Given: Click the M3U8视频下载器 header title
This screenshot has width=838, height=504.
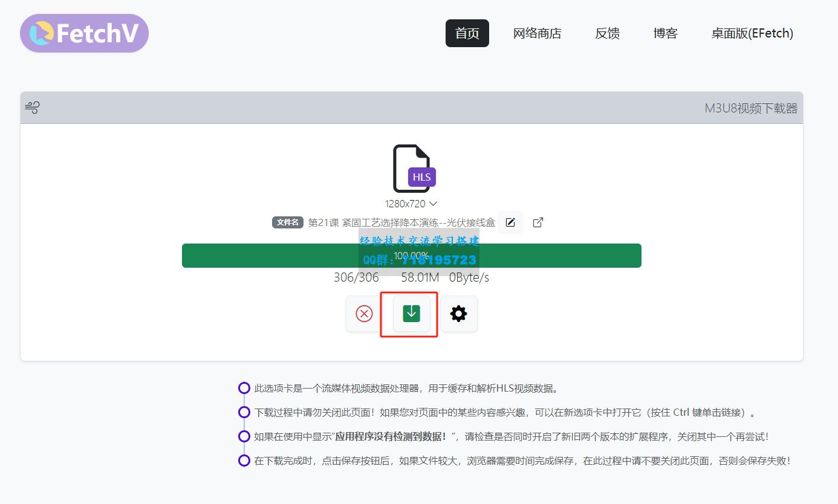Looking at the screenshot, I should pos(751,108).
